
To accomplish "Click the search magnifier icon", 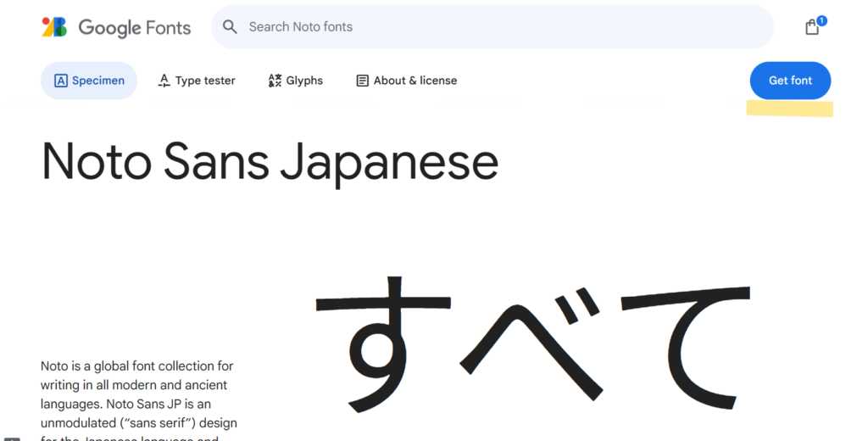I will 230,26.
